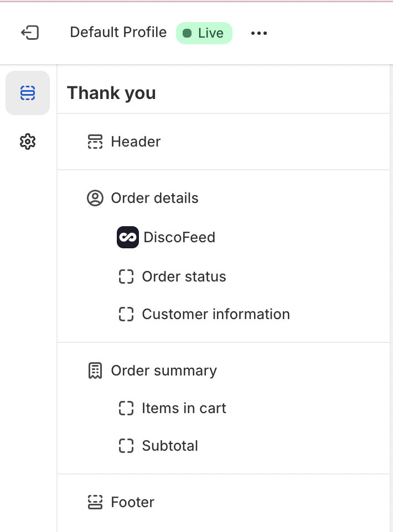Click the Default Profile name
The width and height of the screenshot is (393, 532).
click(x=118, y=33)
